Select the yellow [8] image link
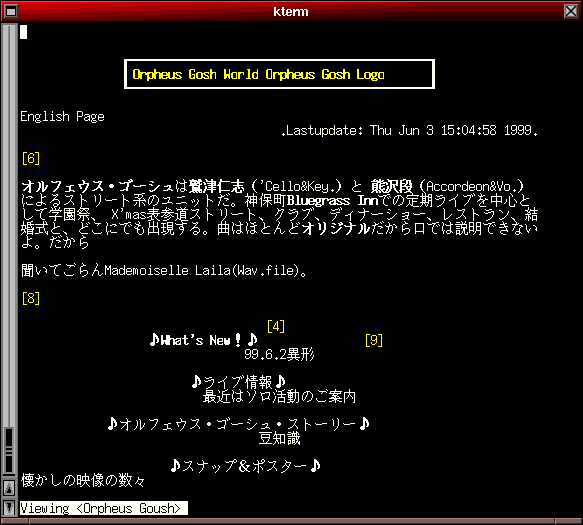Viewport: 583px width, 525px height. (x=30, y=298)
